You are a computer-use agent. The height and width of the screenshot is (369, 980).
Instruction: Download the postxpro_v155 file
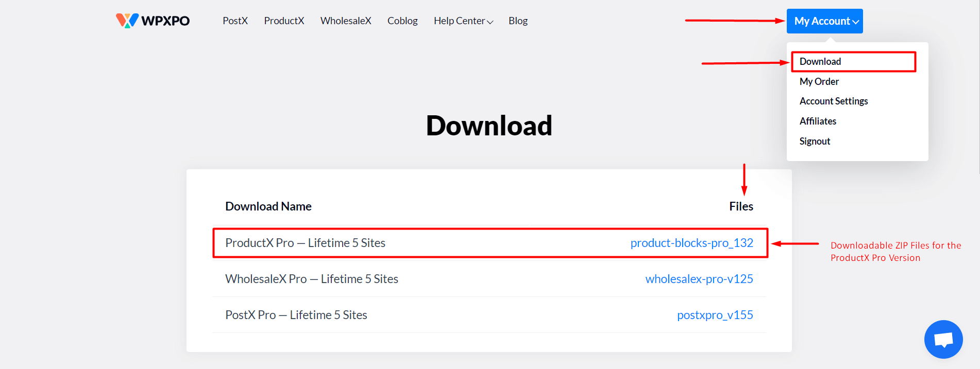pyautogui.click(x=715, y=315)
